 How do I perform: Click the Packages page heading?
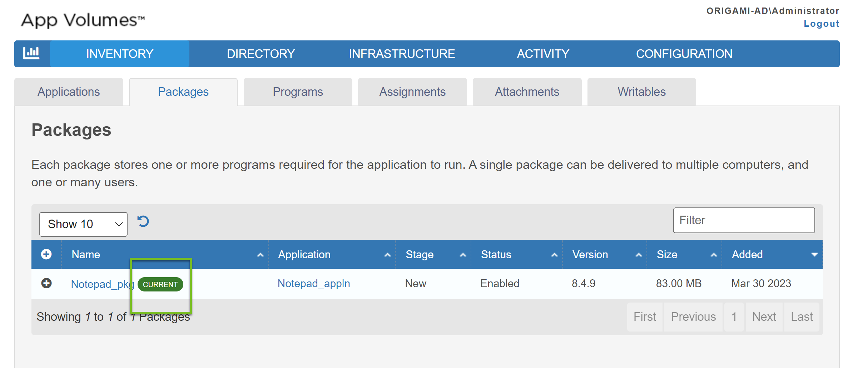click(x=71, y=130)
